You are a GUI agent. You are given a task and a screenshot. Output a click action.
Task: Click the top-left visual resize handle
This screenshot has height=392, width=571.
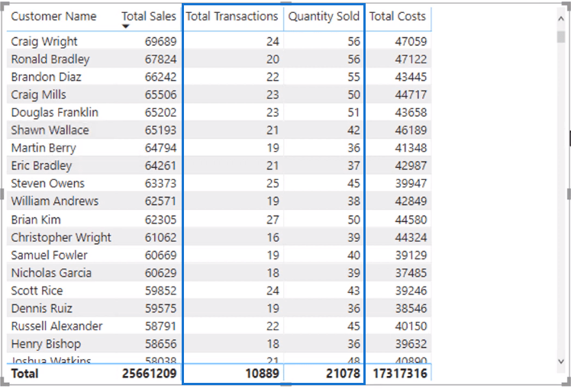pos(4,7)
